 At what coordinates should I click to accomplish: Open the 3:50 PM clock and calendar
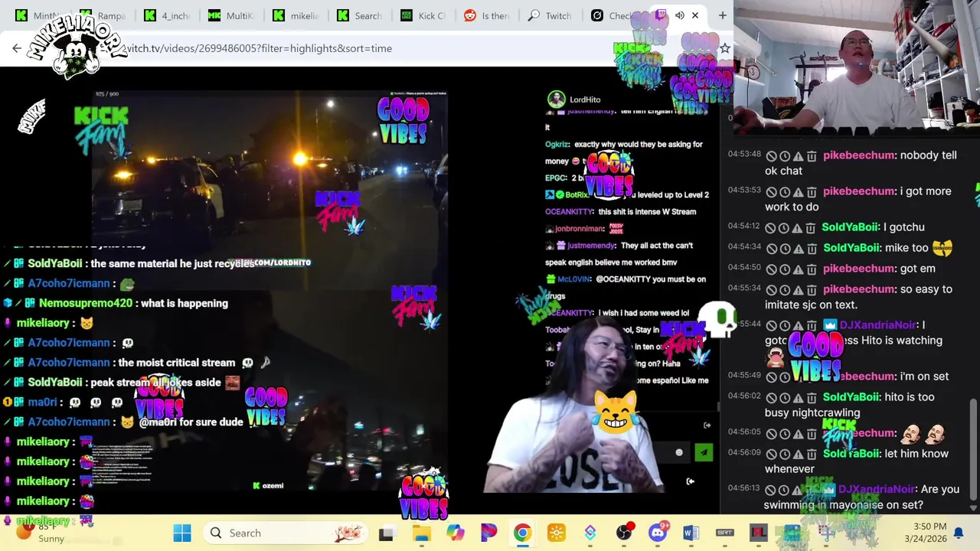pyautogui.click(x=924, y=533)
